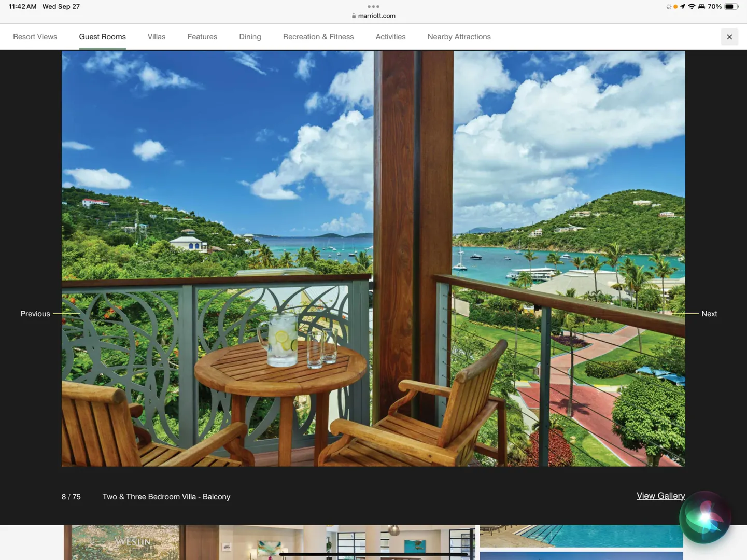Tap the location arrow status icon
The image size is (747, 560).
[x=683, y=7]
